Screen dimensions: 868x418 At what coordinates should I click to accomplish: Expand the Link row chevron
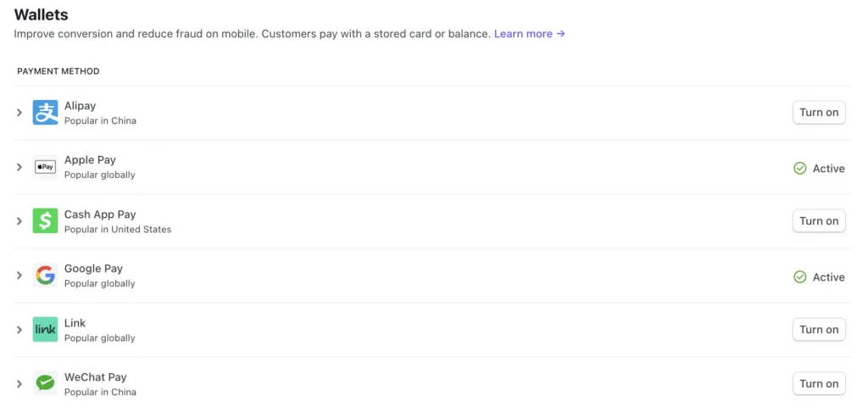point(19,330)
